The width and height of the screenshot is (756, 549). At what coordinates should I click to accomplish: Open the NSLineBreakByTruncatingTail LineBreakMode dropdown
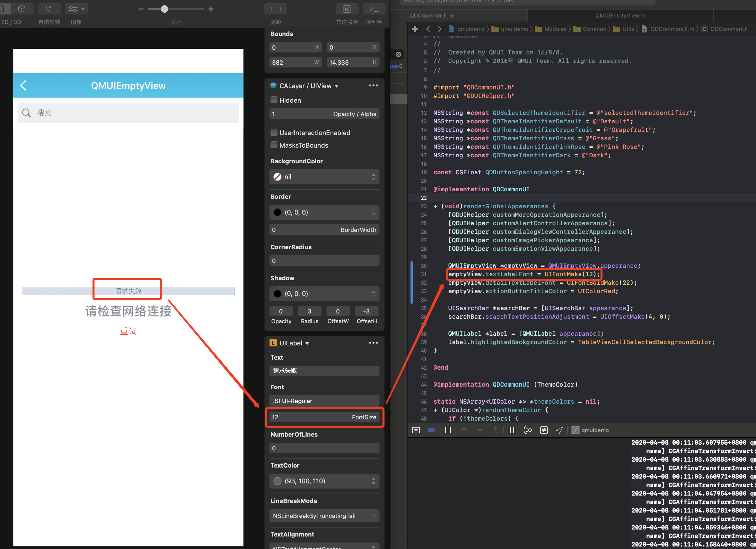(324, 515)
